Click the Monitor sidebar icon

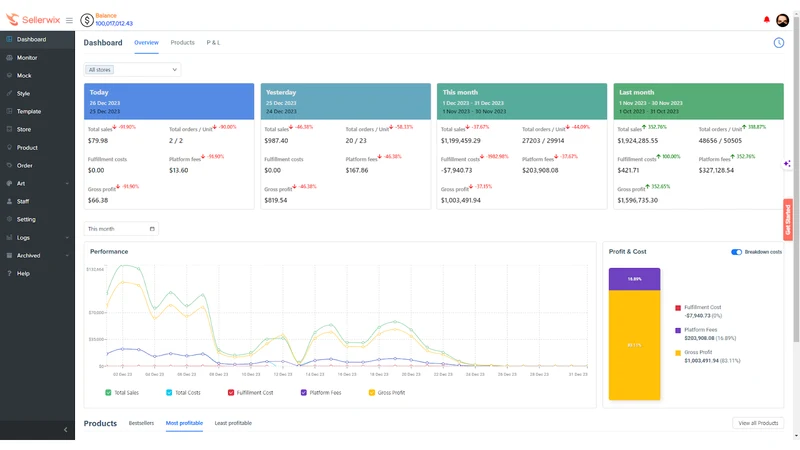tap(9, 58)
